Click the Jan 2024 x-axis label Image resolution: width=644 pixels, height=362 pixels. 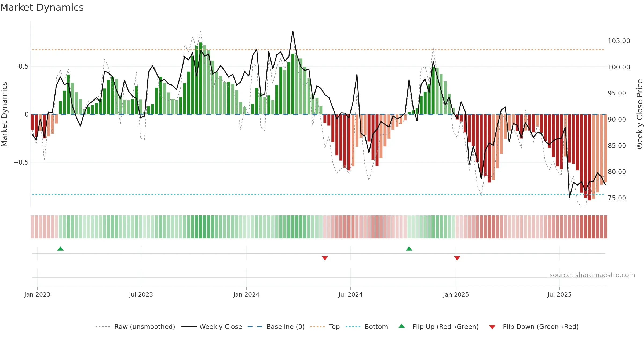tap(246, 294)
